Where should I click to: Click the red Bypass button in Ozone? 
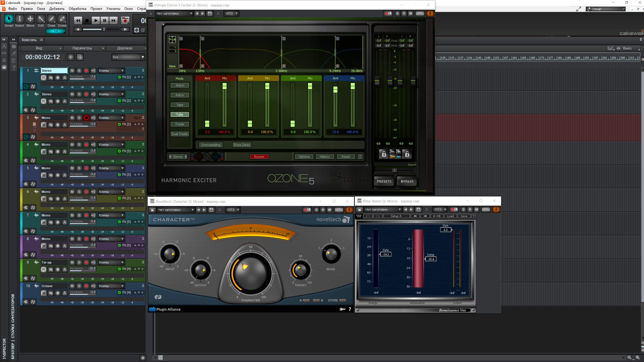click(259, 156)
